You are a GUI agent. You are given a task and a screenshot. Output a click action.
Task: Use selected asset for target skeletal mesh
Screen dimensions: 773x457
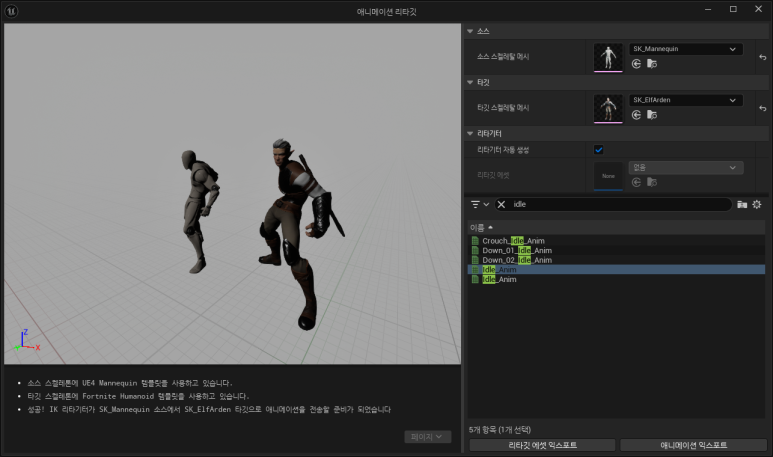coord(636,115)
